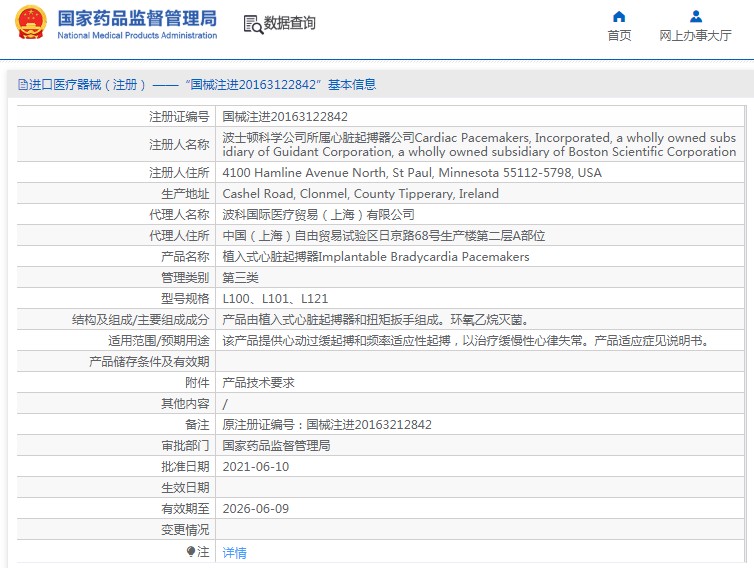
Task: Click the 审批部门 label
Action: coord(185,446)
